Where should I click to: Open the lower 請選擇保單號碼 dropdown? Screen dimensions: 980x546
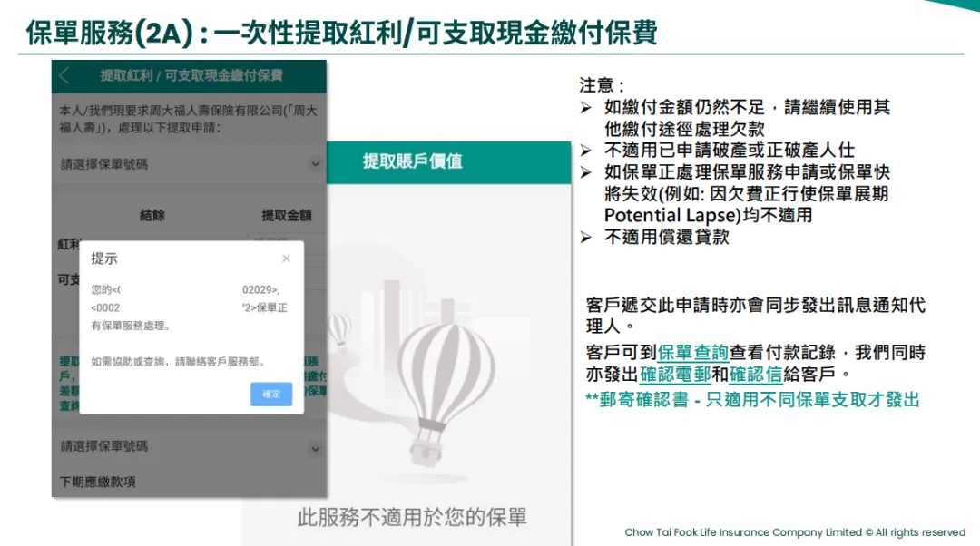pyautogui.click(x=190, y=446)
